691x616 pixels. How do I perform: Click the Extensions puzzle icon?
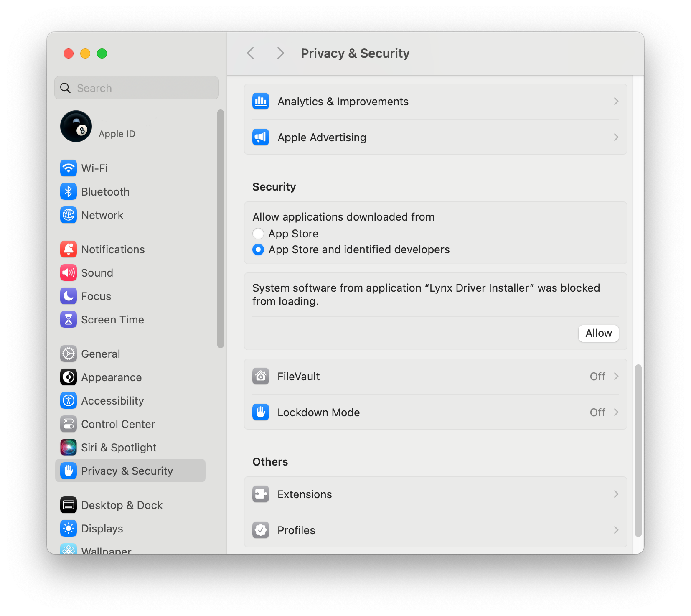(x=261, y=494)
